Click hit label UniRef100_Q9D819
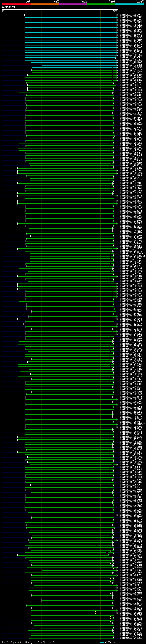 (x=131, y=201)
